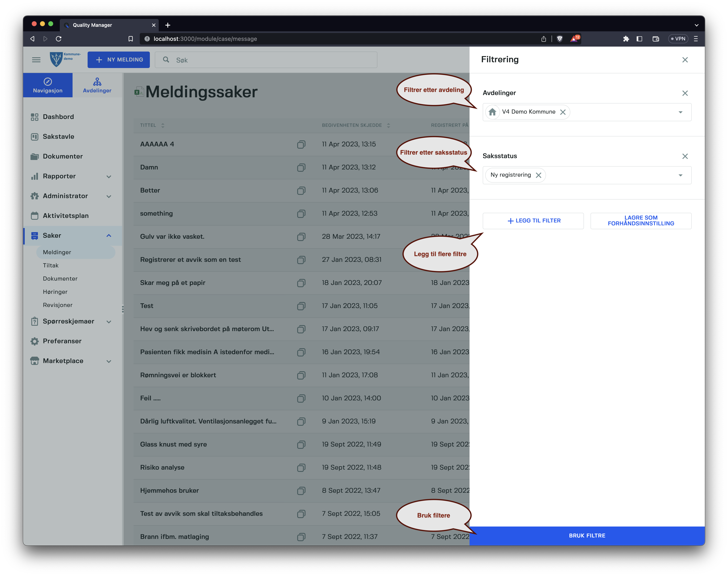Click copy icon in Damn row
728x576 pixels.
[301, 168]
